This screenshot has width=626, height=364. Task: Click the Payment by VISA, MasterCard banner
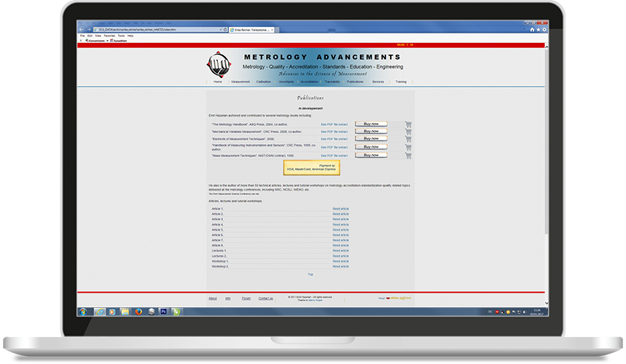point(311,168)
